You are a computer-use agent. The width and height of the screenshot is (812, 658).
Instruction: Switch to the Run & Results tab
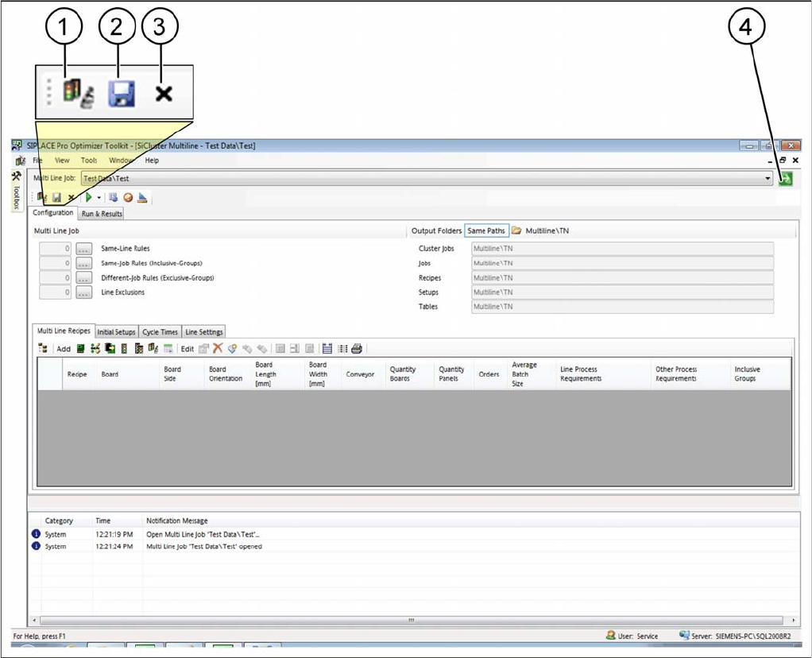(x=102, y=214)
